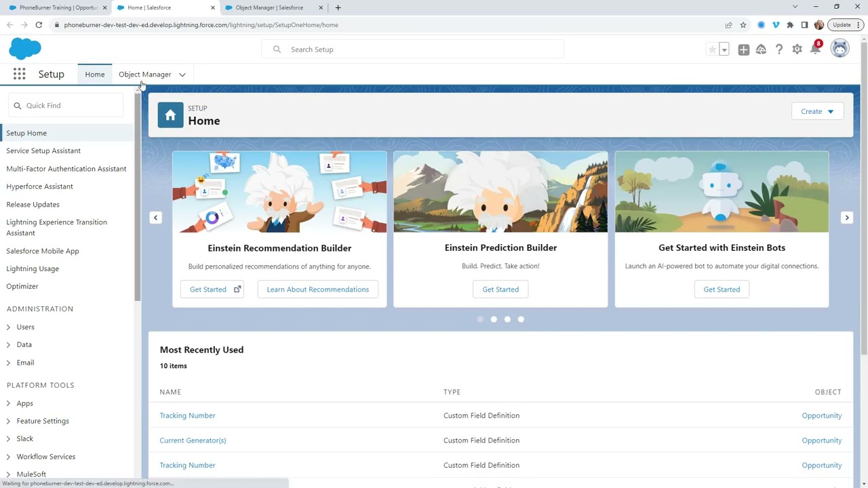Share this page from address bar

(728, 25)
